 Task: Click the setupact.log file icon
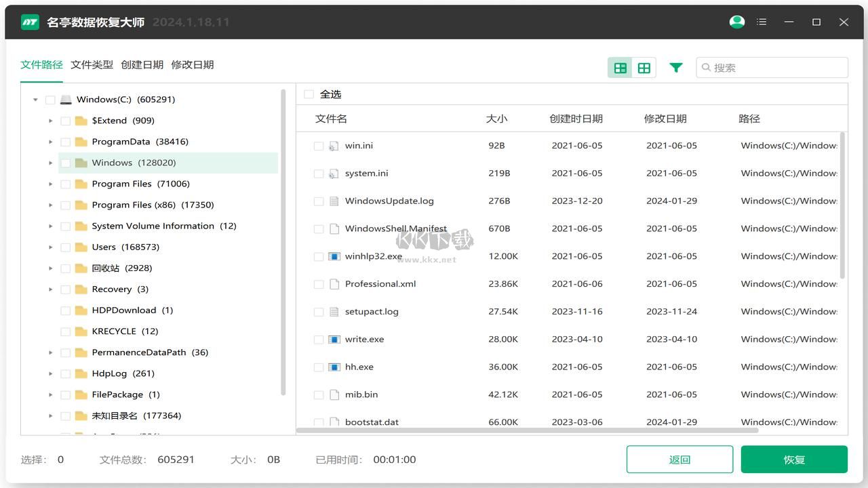[334, 312]
